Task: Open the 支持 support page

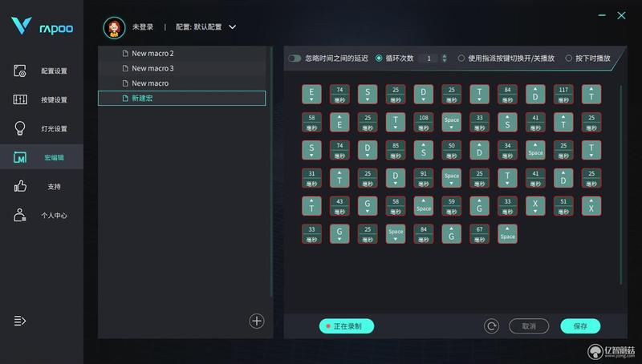Action: pos(41,187)
